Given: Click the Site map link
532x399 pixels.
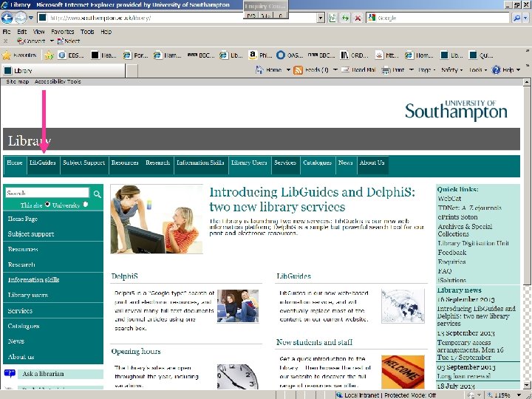Looking at the screenshot, I should (x=17, y=81).
